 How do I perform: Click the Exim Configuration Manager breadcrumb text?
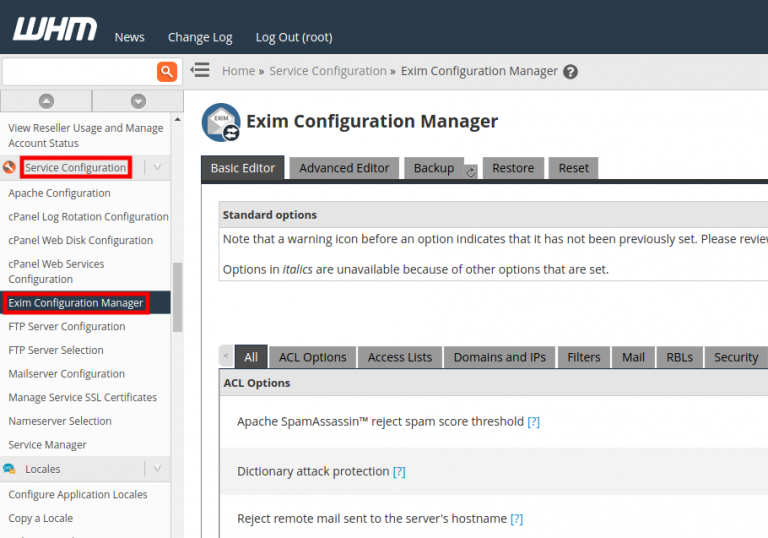tap(479, 71)
